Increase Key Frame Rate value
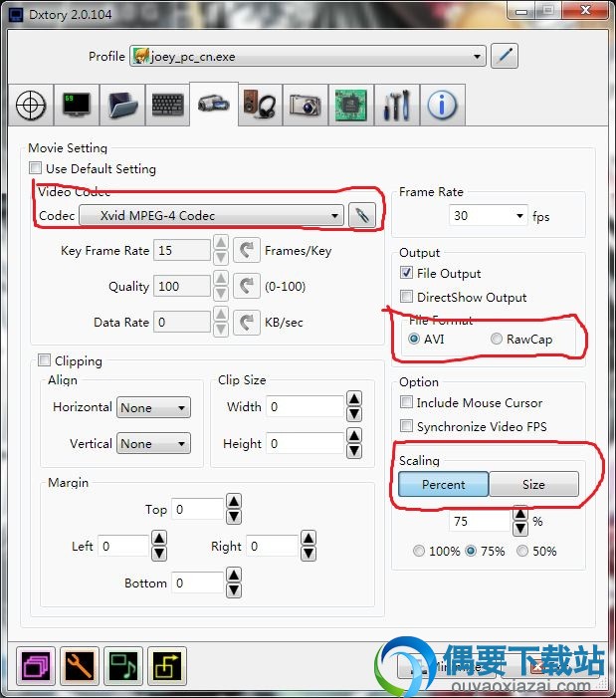The width and height of the screenshot is (616, 698). coord(221,243)
